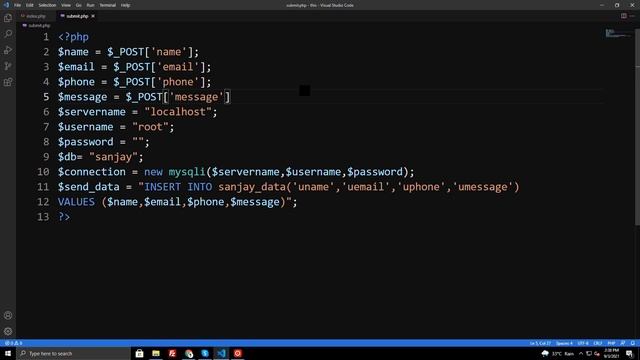Image resolution: width=640 pixels, height=360 pixels.
Task: Open the Source Control view
Action: tap(8, 66)
